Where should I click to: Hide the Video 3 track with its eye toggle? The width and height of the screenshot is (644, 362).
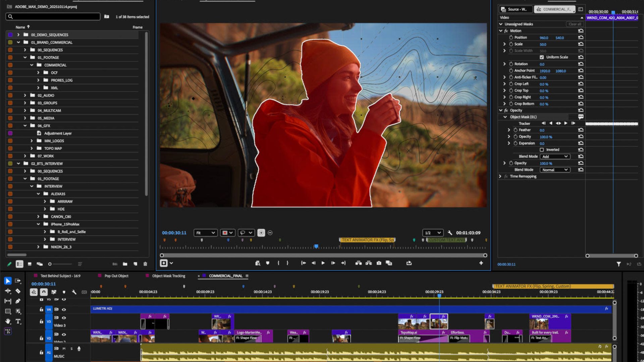click(x=64, y=318)
